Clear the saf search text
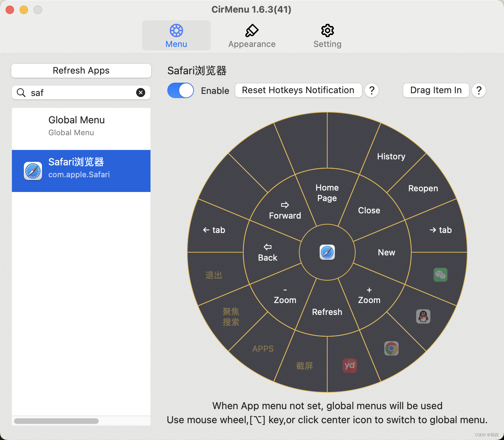This screenshot has height=440, width=504. [x=141, y=92]
